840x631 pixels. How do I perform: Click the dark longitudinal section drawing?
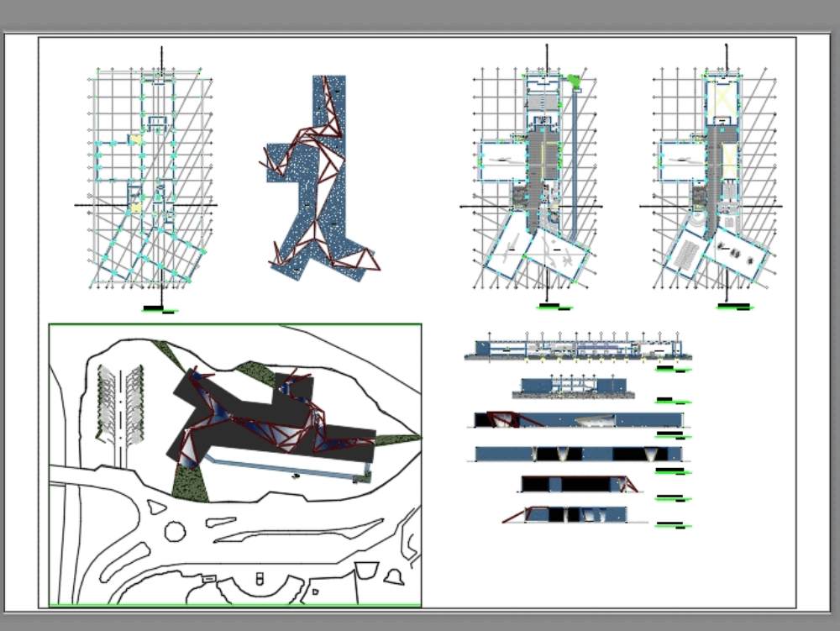575,452
